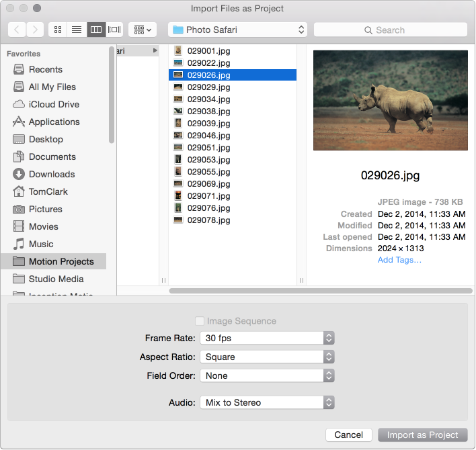
Task: Click the Cancel button
Action: tap(348, 435)
